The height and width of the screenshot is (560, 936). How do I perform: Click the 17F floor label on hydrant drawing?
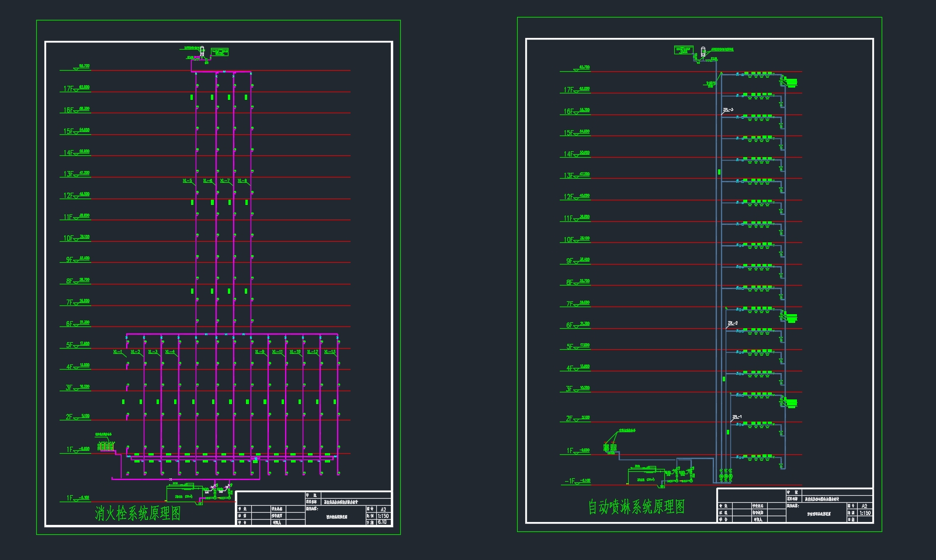(68, 89)
